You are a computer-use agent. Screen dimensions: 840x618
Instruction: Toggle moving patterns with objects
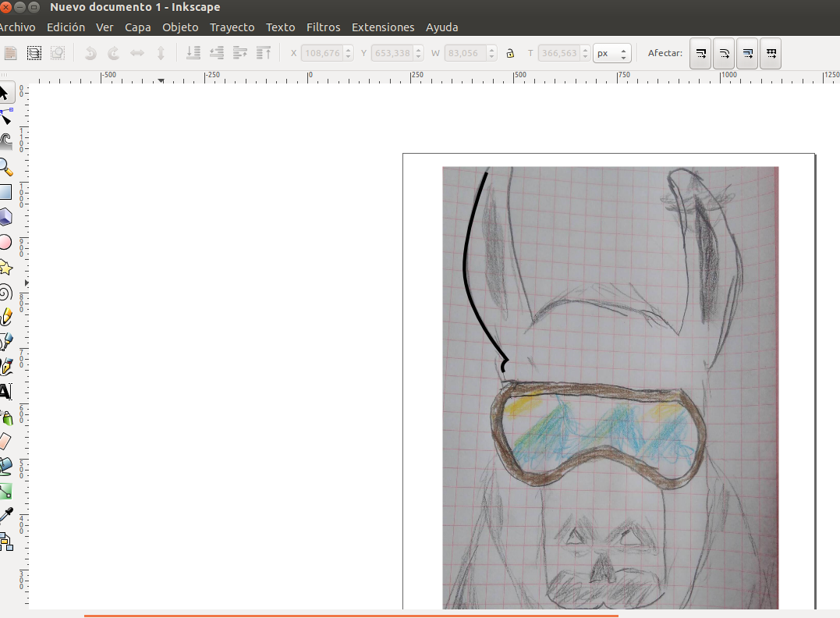pyautogui.click(x=771, y=54)
